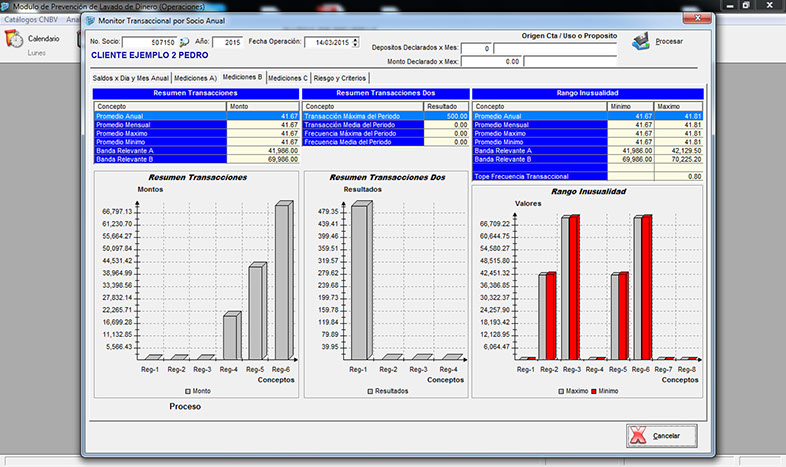
Task: Open the Catálogos CNBV menu
Action: click(x=32, y=19)
